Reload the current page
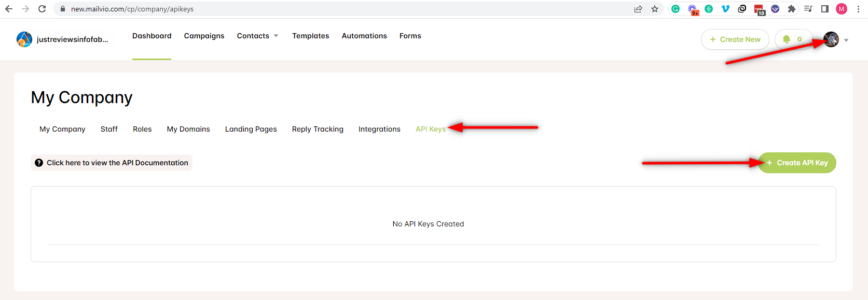Image resolution: width=868 pixels, height=300 pixels. [42, 9]
